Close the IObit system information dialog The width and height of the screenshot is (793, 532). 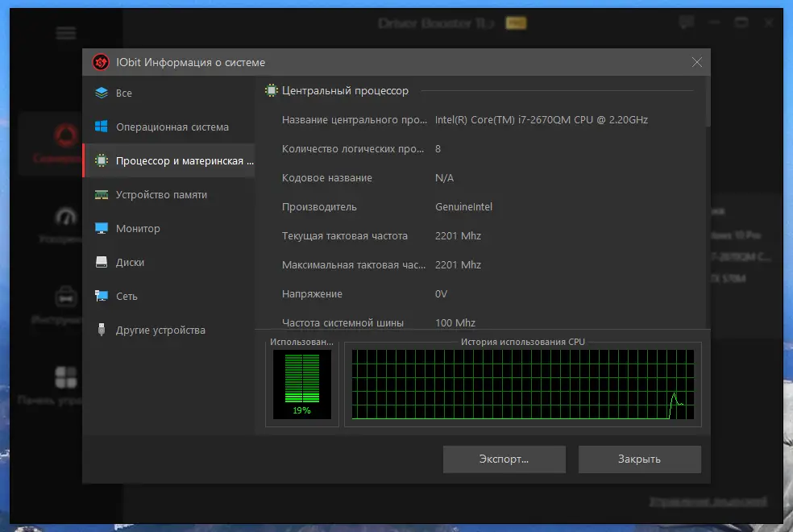[697, 62]
